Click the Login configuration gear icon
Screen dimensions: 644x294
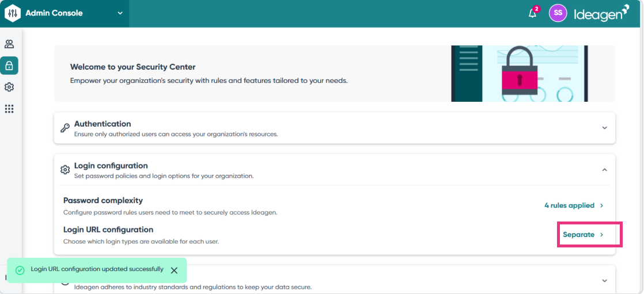click(65, 170)
